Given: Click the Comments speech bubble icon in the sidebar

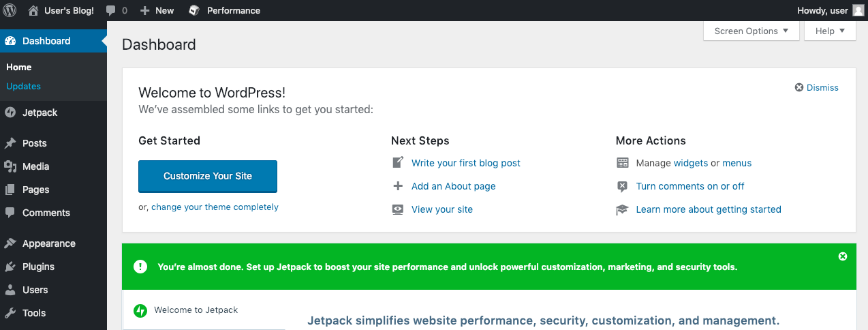Looking at the screenshot, I should pyautogui.click(x=10, y=213).
